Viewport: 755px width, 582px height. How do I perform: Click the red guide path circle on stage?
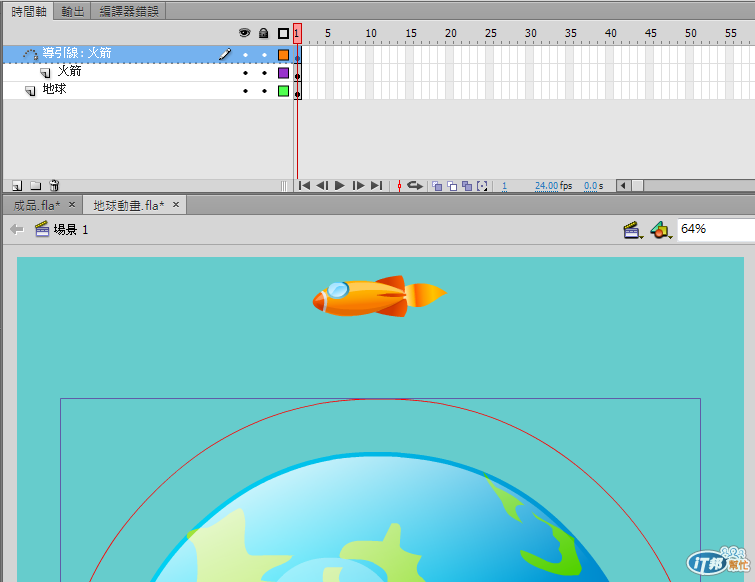379,400
